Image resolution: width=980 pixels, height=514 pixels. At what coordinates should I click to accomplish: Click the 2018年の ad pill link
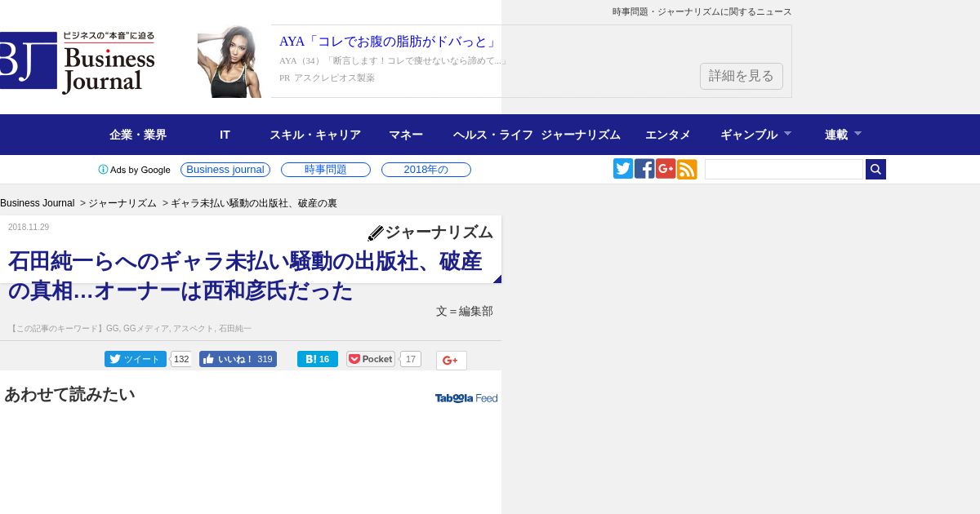pyautogui.click(x=426, y=170)
